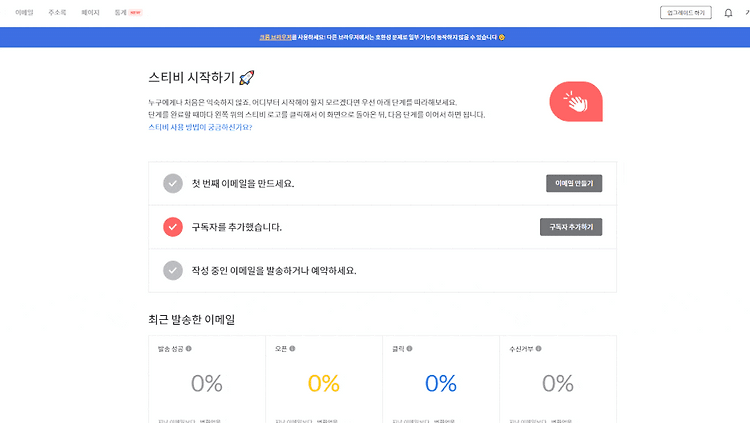Select the 첫 번째 이메일을 만드세요. step text
The image size is (750, 423).
[243, 183]
